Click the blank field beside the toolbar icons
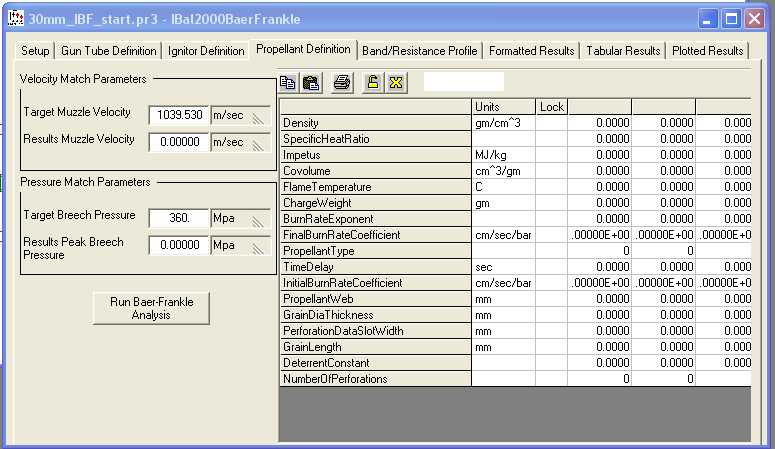This screenshot has width=775, height=449. tap(463, 82)
